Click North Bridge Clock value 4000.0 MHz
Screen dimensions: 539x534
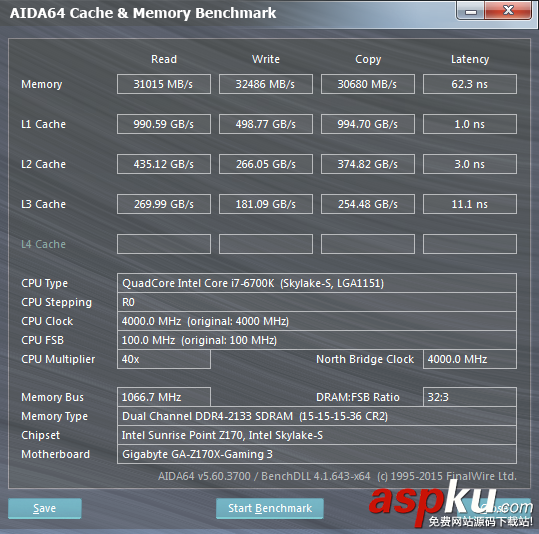470,359
